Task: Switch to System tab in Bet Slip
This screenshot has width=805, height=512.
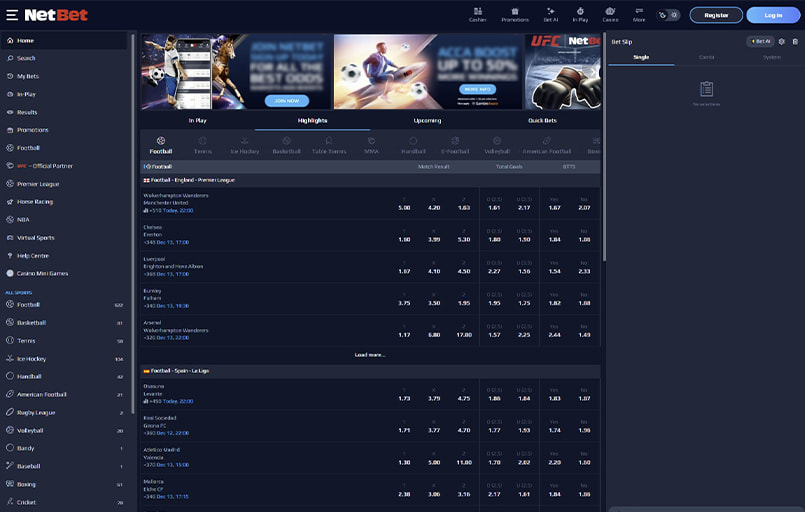Action: (772, 57)
